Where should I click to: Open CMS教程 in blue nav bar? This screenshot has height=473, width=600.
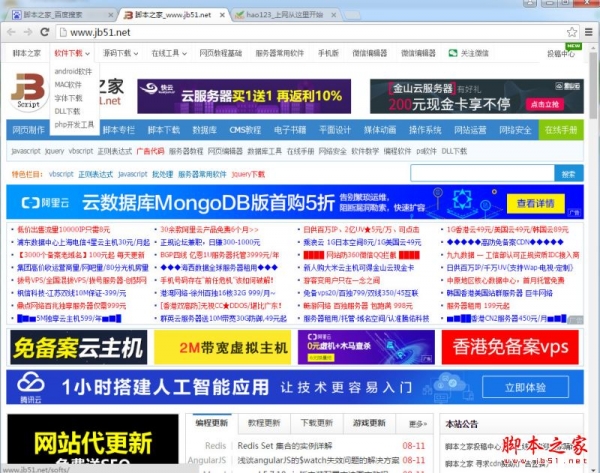tap(245, 130)
